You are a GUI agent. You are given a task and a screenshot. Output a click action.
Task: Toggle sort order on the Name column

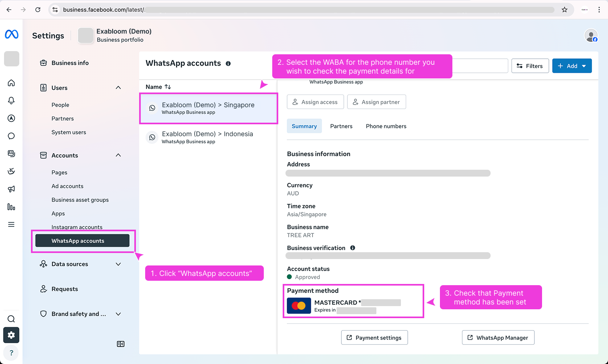(167, 86)
